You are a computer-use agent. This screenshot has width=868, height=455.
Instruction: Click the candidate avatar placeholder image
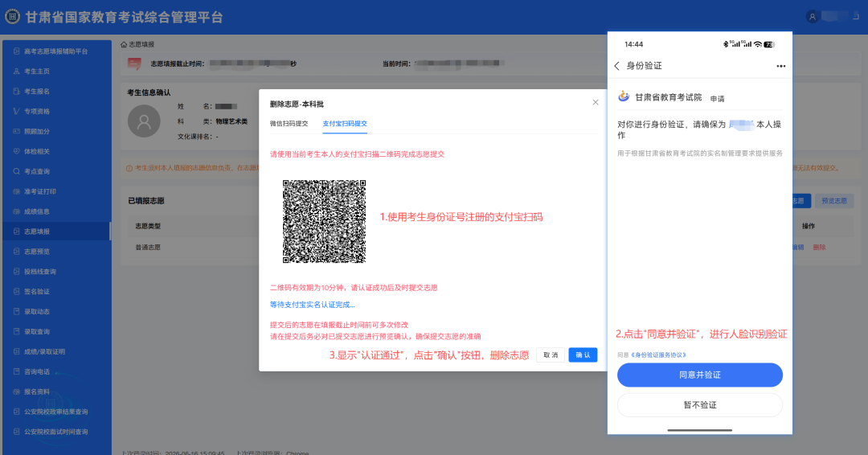pos(144,121)
